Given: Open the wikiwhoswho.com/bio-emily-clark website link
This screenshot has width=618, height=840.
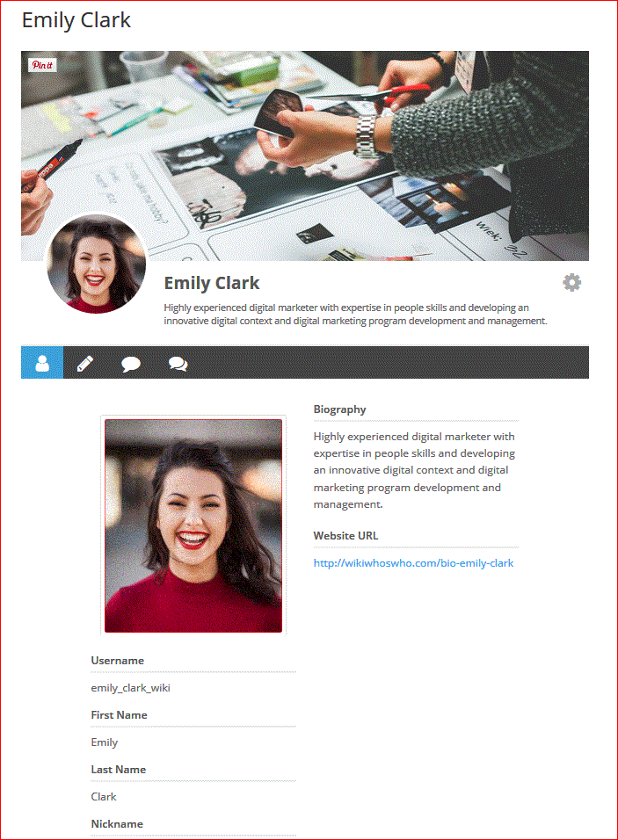Looking at the screenshot, I should click(x=413, y=563).
